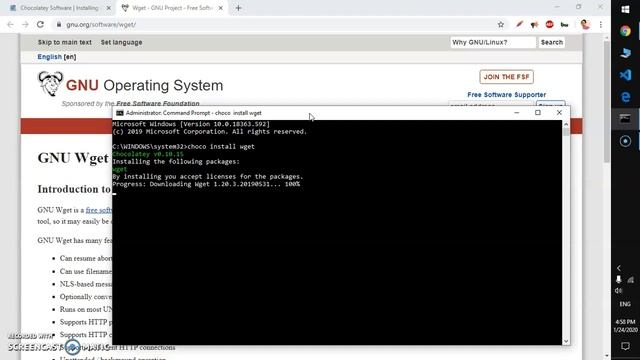Open the Chrome icon in the taskbar

pos(625,31)
